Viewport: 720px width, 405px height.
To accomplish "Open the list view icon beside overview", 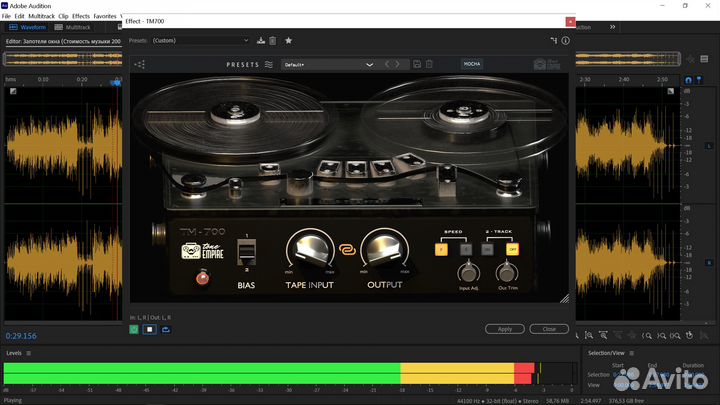I will click(704, 59).
